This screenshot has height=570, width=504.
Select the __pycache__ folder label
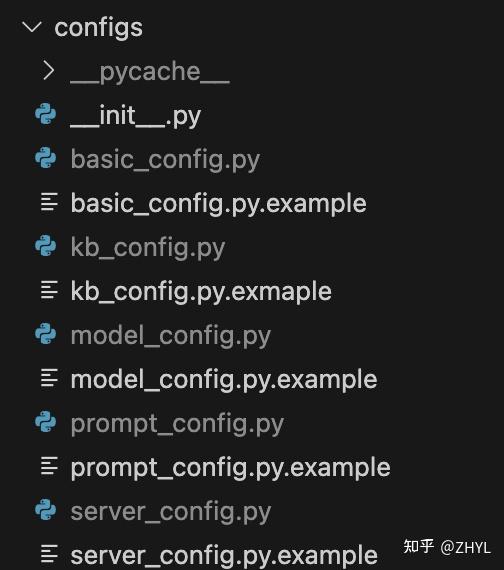150,72
